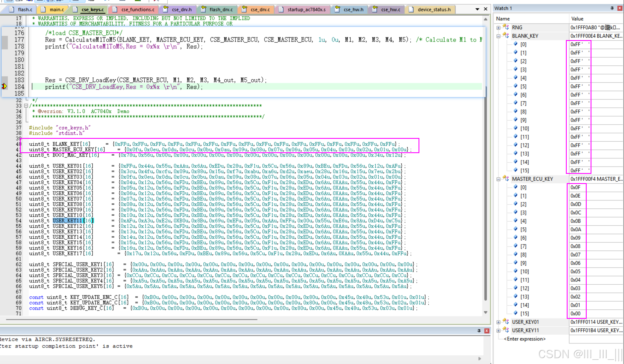Screen dimensions: 624x364
Task: Pin the bottom output panel
Action: (x=479, y=331)
